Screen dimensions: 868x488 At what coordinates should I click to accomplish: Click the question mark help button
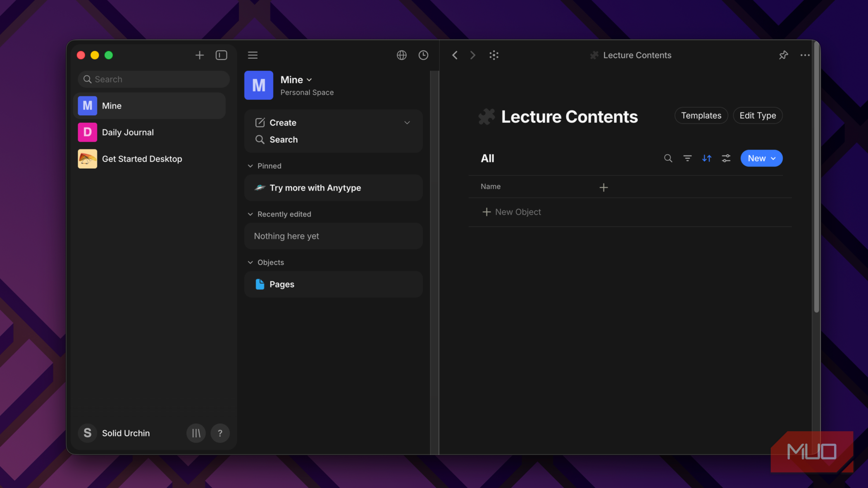pos(220,433)
